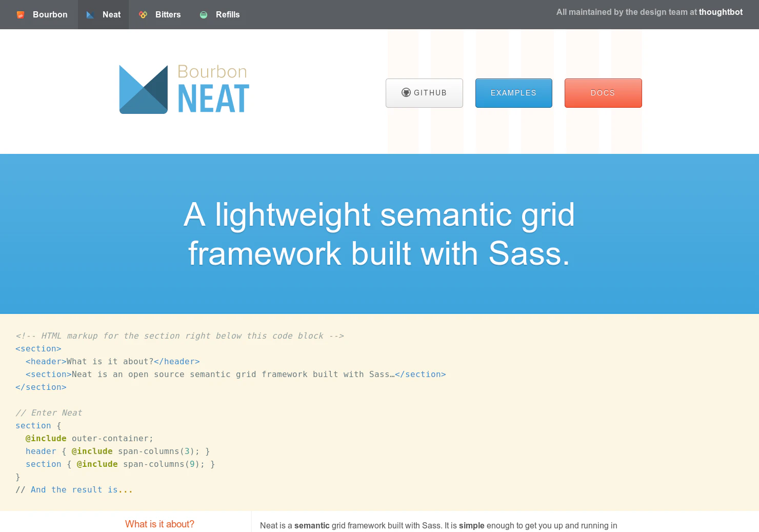Click the '@include outer-container;' code line
The width and height of the screenshot is (759, 532).
click(x=90, y=438)
